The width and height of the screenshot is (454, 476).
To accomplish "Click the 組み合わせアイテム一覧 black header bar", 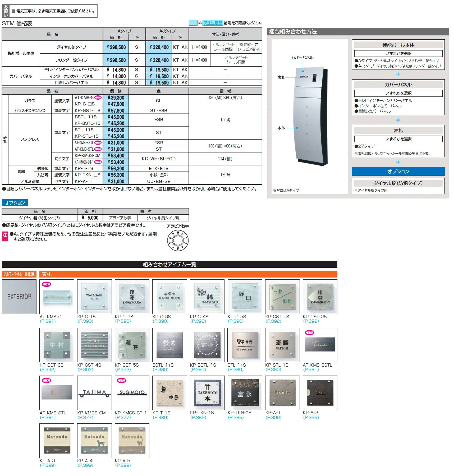I will (x=169, y=265).
